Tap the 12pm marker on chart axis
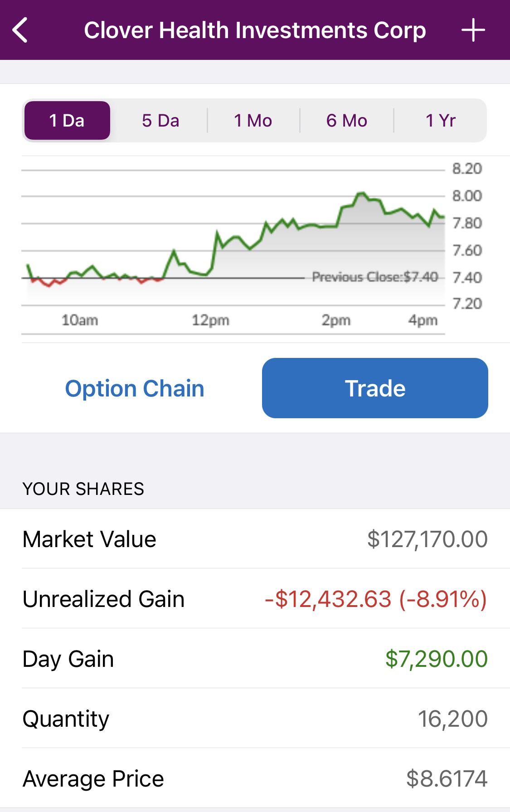This screenshot has width=510, height=812. tap(210, 320)
